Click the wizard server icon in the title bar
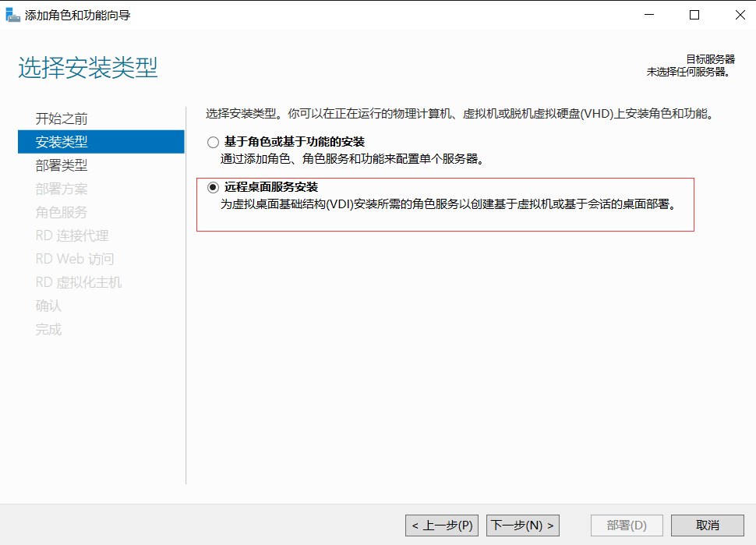 pos(12,15)
